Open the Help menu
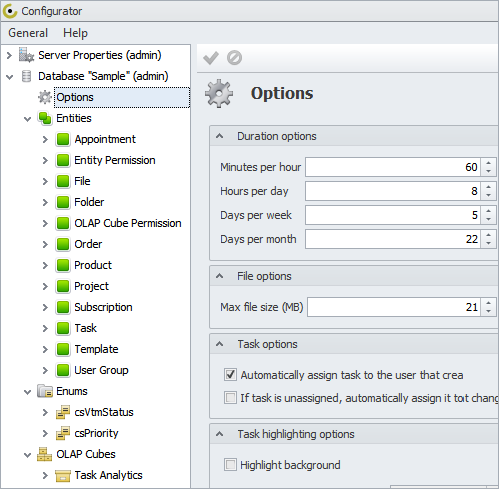 pos(75,33)
